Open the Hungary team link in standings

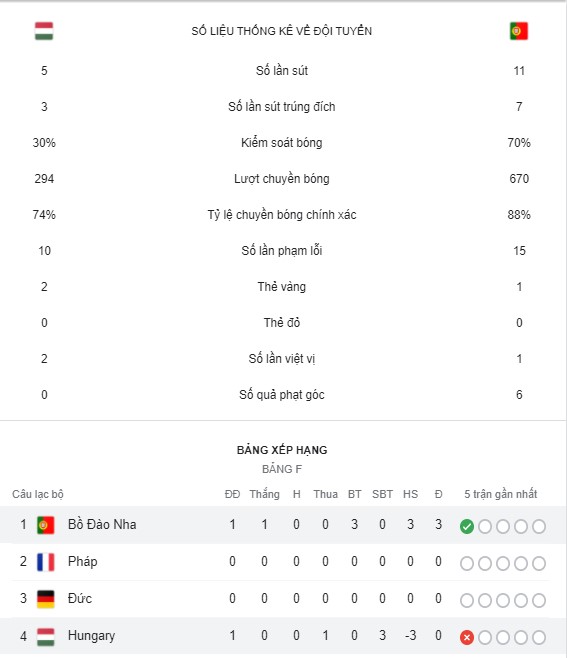point(91,636)
